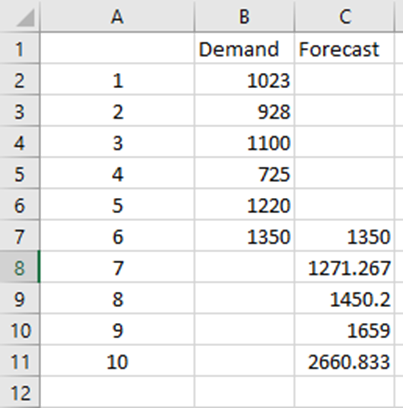Click cell A5 containing period 4
This screenshot has width=403, height=408.
[x=117, y=174]
